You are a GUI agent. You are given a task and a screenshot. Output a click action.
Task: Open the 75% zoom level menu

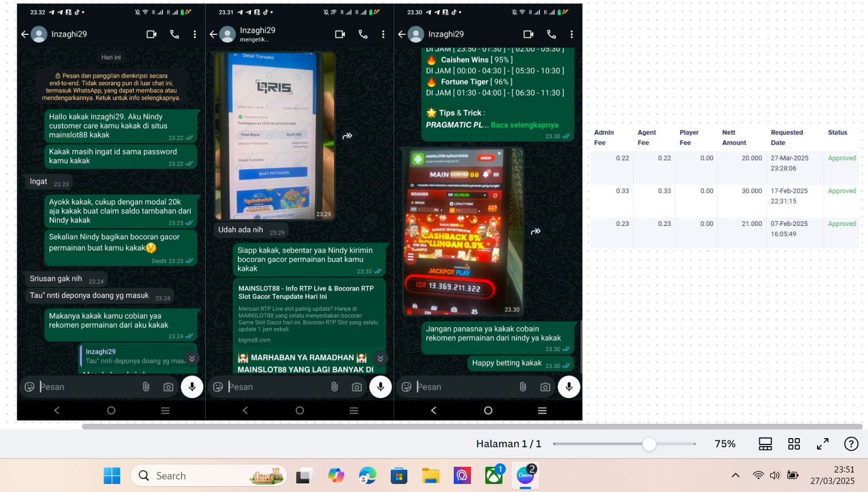point(725,444)
